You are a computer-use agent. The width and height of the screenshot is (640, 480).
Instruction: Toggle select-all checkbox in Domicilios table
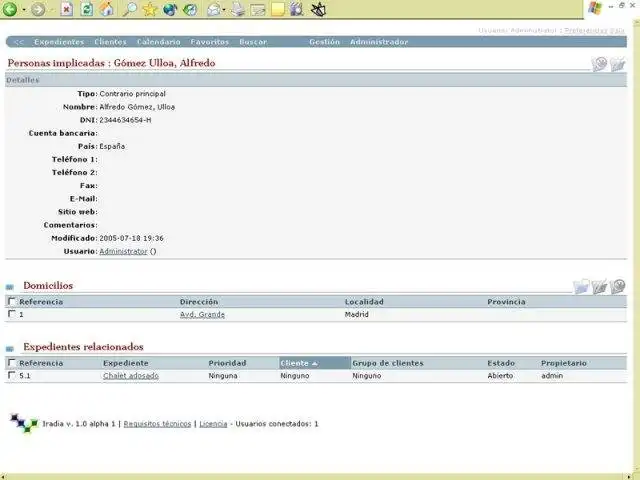pos(11,301)
